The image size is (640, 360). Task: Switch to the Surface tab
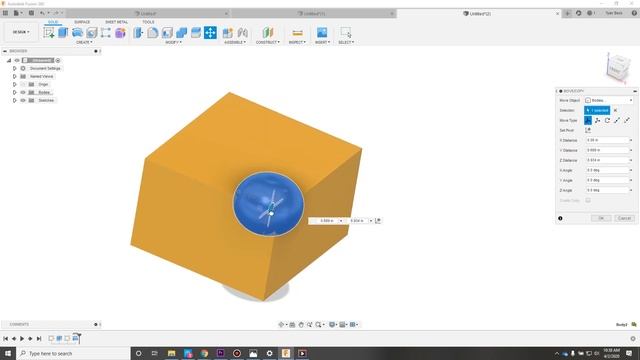click(x=82, y=22)
